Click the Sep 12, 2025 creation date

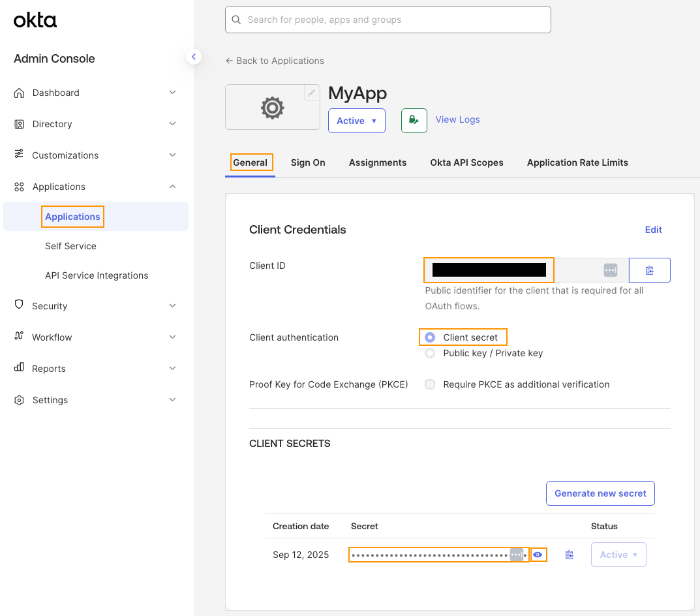coord(301,555)
